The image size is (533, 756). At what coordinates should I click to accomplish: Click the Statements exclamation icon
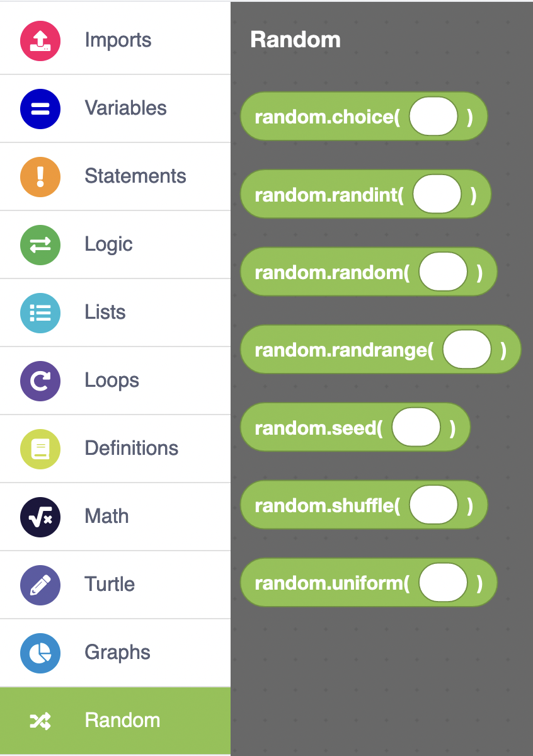coord(40,176)
